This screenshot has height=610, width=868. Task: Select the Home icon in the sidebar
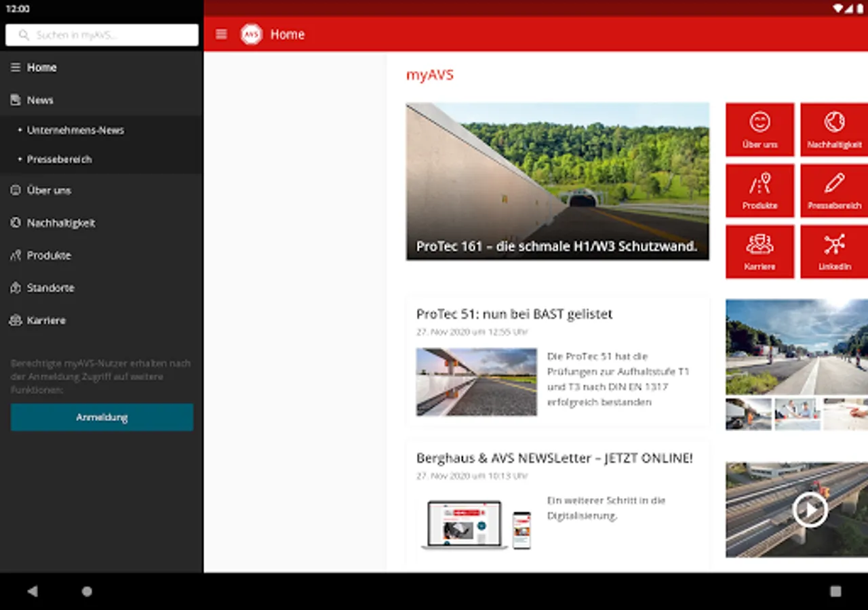tap(16, 67)
